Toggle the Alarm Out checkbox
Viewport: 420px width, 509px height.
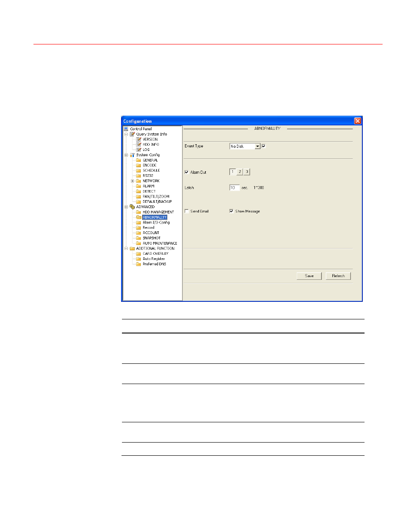tap(187, 172)
